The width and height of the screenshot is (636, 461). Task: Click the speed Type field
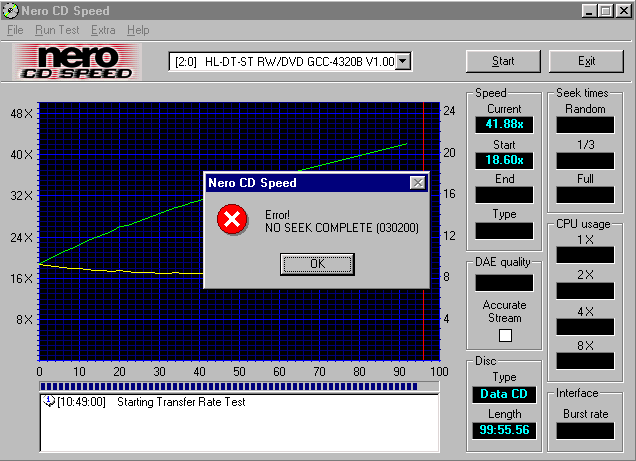pyautogui.click(x=504, y=231)
